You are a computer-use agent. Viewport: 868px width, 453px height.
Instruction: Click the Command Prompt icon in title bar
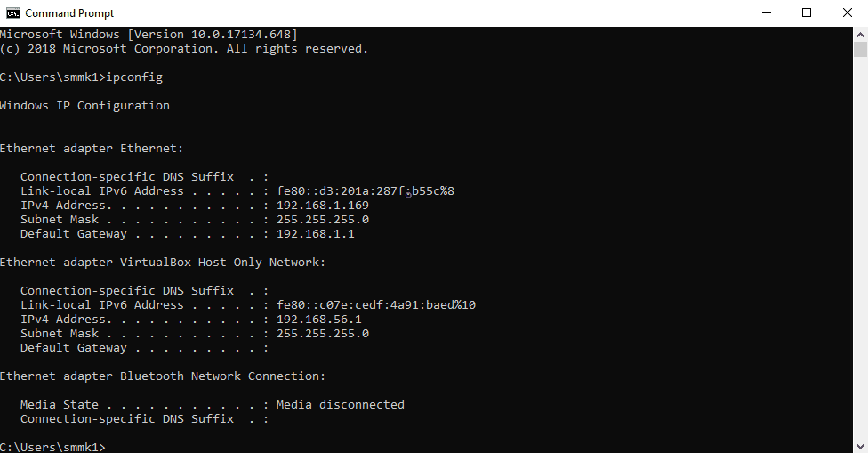[12, 12]
